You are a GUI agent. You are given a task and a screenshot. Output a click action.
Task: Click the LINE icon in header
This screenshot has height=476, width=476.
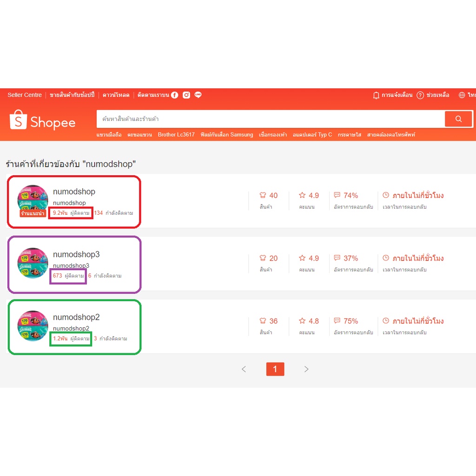click(198, 95)
